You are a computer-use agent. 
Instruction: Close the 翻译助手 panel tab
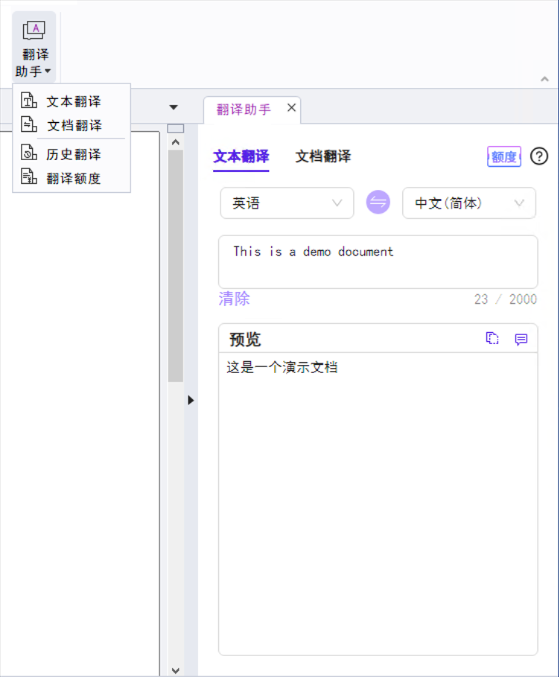coord(291,108)
